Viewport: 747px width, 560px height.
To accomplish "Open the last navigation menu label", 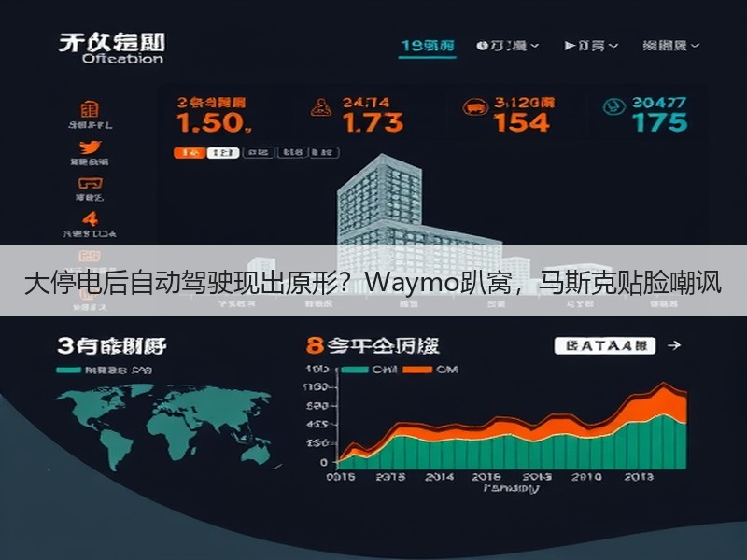I will click(665, 46).
